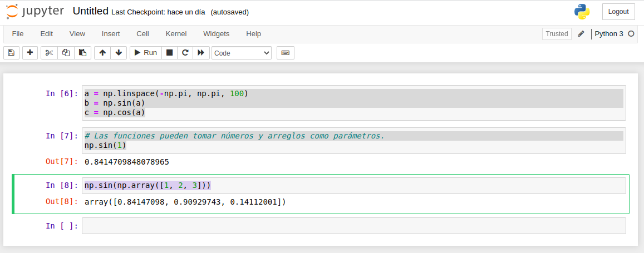Move selected cell down arrow
This screenshot has width=644, height=253.
tap(118, 53)
